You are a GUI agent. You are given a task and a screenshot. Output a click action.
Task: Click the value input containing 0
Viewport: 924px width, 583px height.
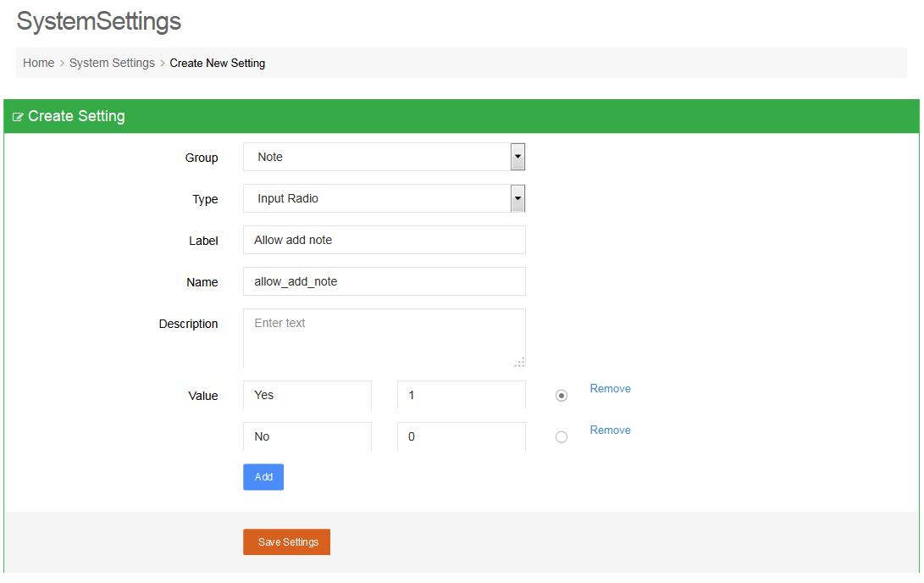pos(461,436)
